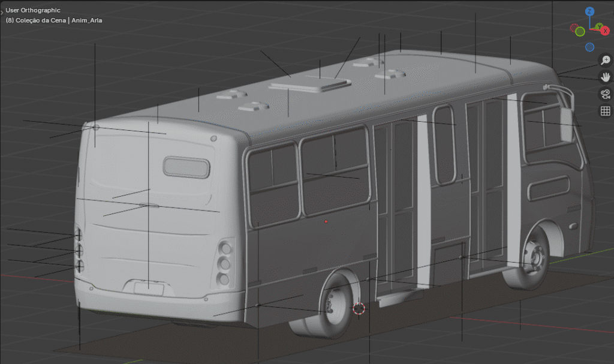
Task: Select the side mirror at bus front
Action: tap(565, 125)
